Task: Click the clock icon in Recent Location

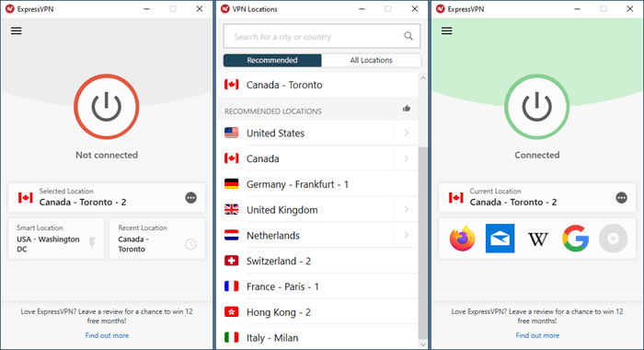Action: (190, 244)
